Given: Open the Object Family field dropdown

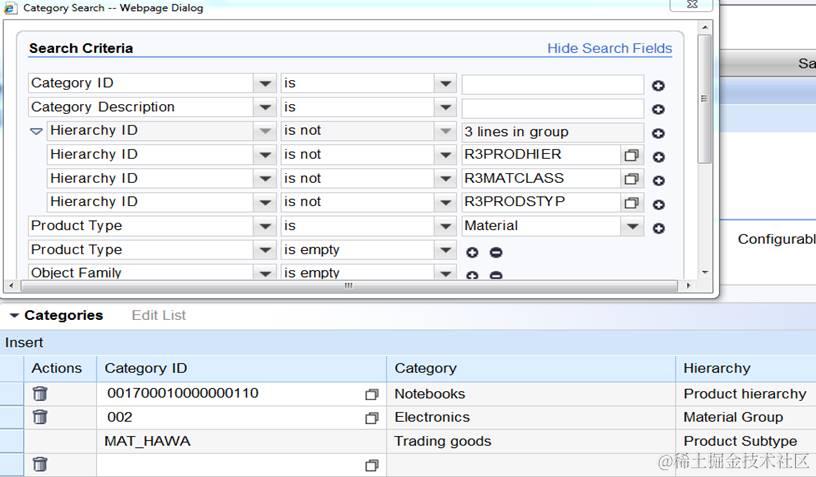Looking at the screenshot, I should tap(265, 273).
